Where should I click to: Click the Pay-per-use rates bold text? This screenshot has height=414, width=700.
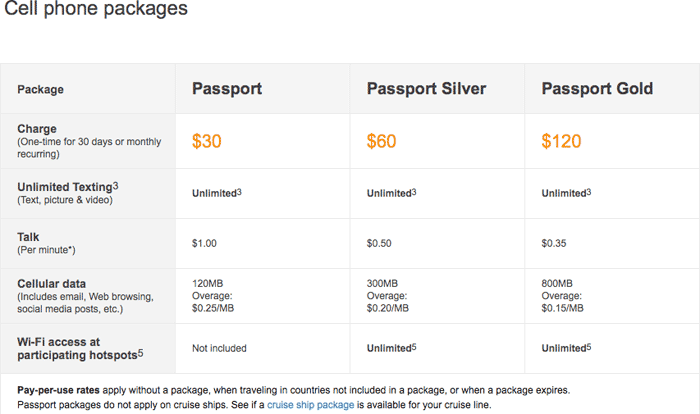click(58, 390)
